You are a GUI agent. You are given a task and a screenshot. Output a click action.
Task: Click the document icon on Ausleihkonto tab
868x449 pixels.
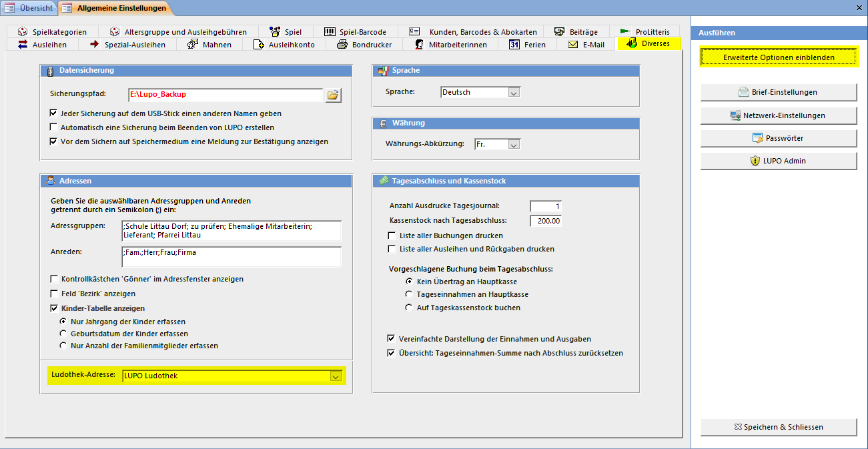pos(258,45)
